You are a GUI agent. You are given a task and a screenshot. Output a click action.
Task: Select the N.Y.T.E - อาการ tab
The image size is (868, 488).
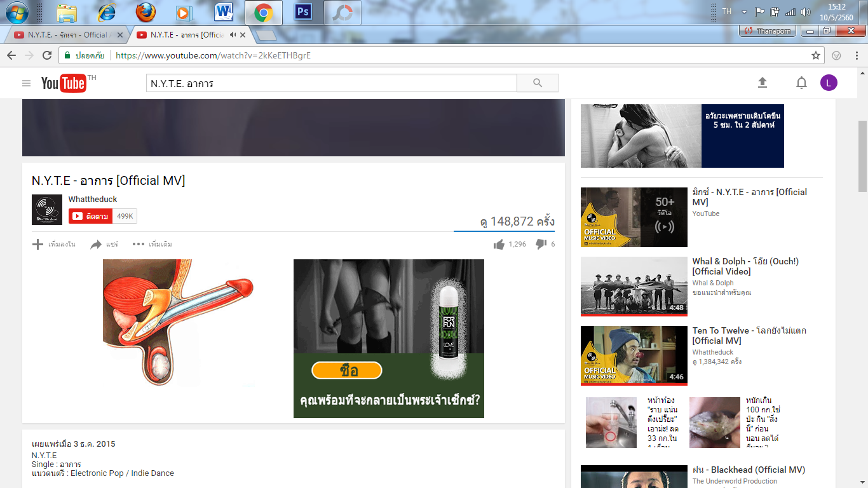pos(187,35)
